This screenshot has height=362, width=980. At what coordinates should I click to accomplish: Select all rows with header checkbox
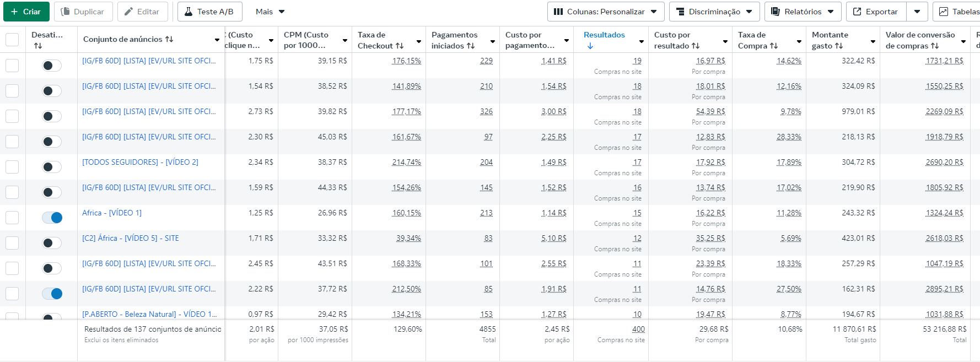(x=12, y=40)
